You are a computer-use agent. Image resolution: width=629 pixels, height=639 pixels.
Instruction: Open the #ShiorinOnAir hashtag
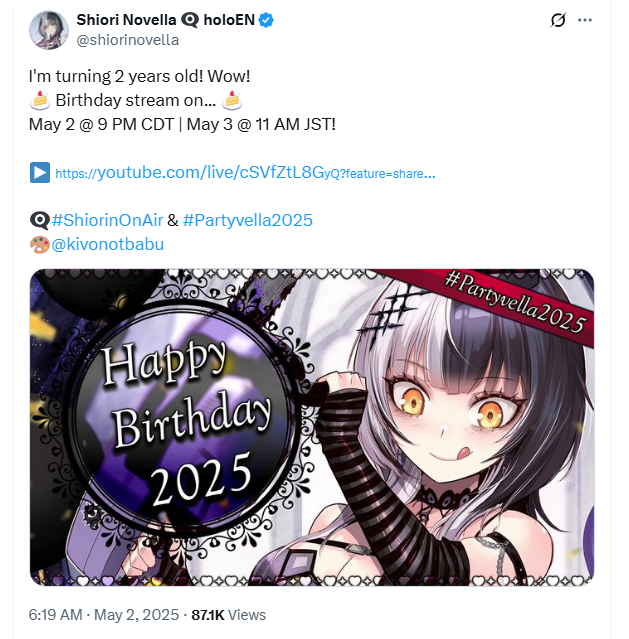click(108, 220)
